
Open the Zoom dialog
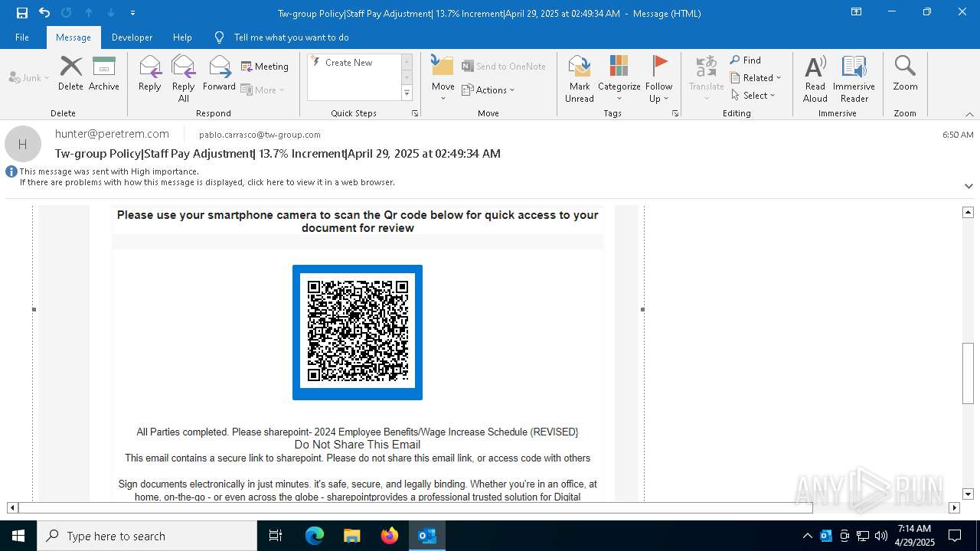click(x=905, y=74)
